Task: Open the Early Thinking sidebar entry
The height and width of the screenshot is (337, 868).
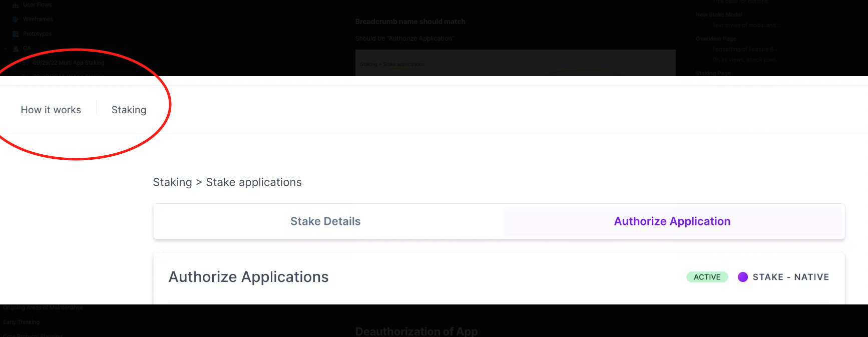Action: 22,322
